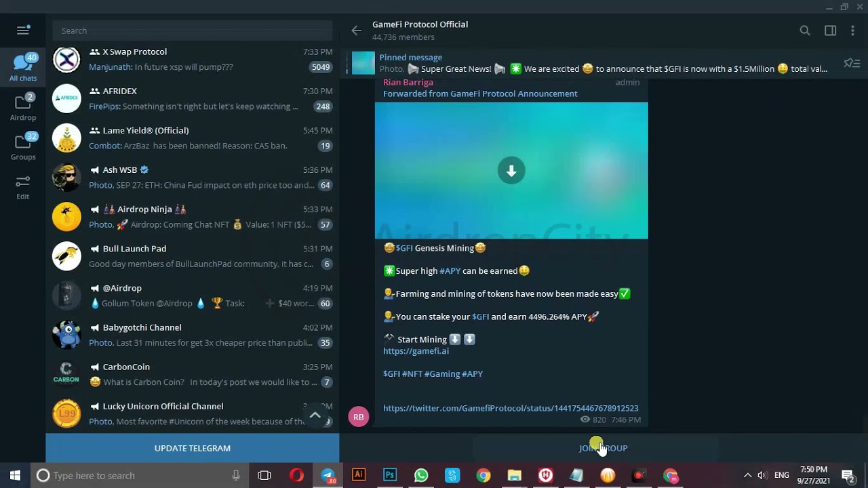Open Opera browser from the taskbar
Screen dimensions: 868x488
[x=296, y=475]
